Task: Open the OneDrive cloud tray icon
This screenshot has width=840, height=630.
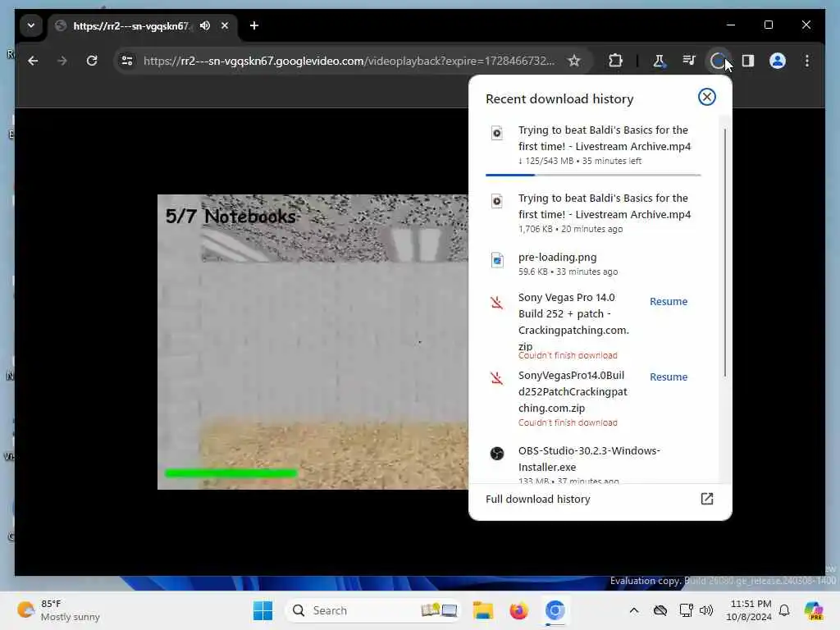Action: click(660, 610)
